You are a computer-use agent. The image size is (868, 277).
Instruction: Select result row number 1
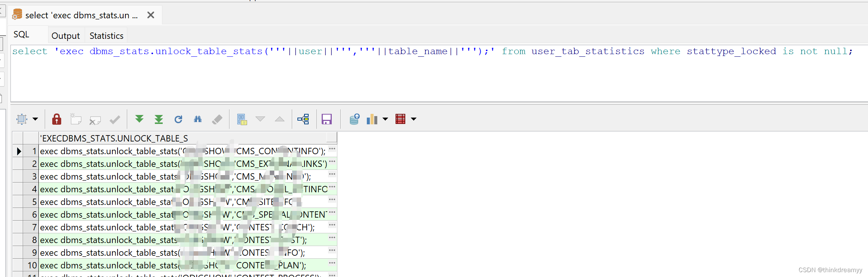tap(31, 151)
